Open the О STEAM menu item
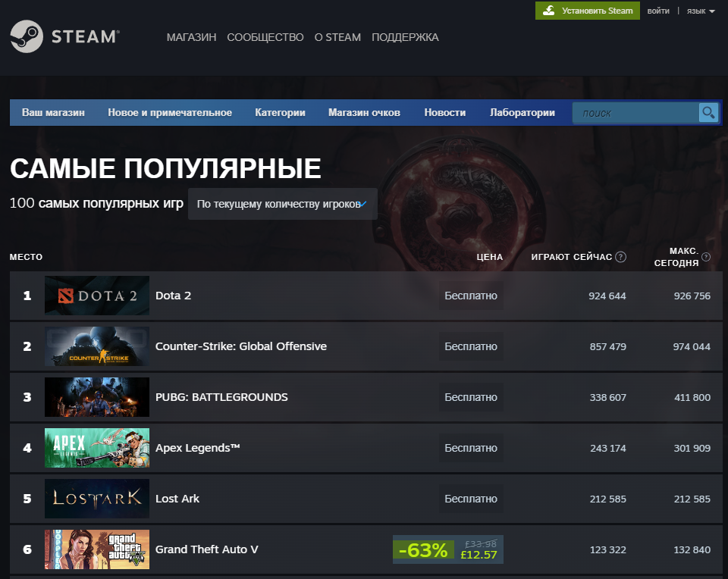 click(x=337, y=37)
